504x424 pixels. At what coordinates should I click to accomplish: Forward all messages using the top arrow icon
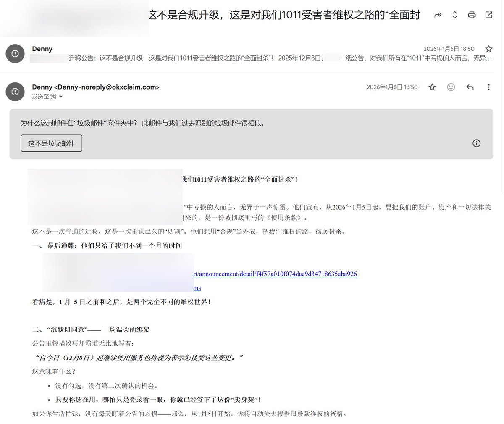(x=437, y=15)
